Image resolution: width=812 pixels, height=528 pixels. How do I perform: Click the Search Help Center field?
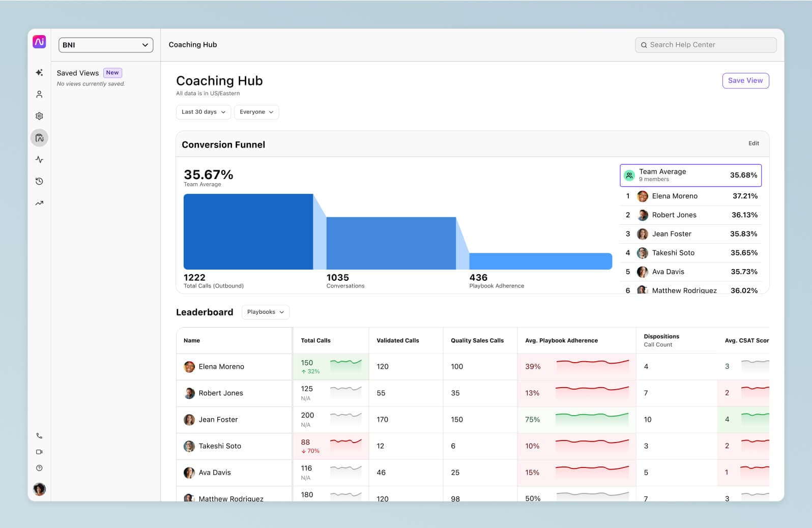[706, 45]
